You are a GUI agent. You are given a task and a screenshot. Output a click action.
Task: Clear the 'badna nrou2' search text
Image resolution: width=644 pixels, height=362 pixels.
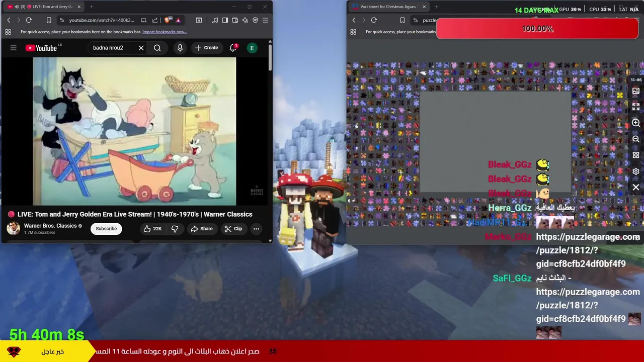141,48
